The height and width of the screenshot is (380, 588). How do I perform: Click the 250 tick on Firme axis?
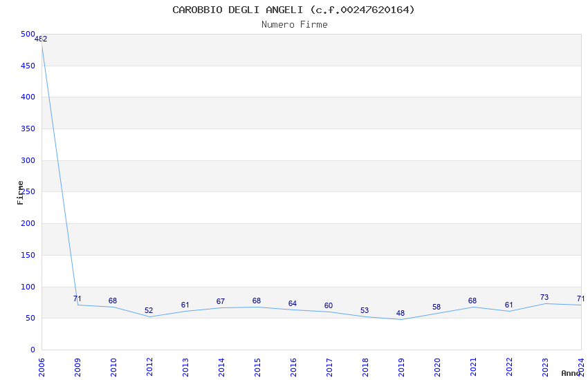[28, 191]
